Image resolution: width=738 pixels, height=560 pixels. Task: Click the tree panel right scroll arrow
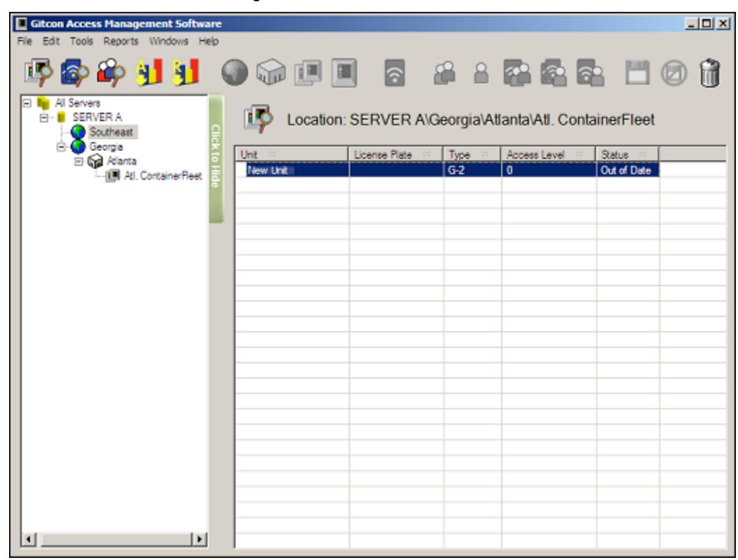pos(200,539)
